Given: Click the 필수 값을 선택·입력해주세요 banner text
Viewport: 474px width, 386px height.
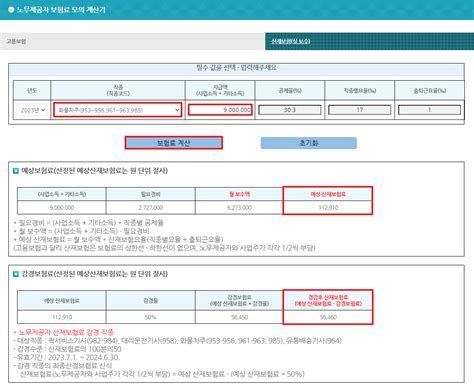Looking at the screenshot, I should click(236, 68).
